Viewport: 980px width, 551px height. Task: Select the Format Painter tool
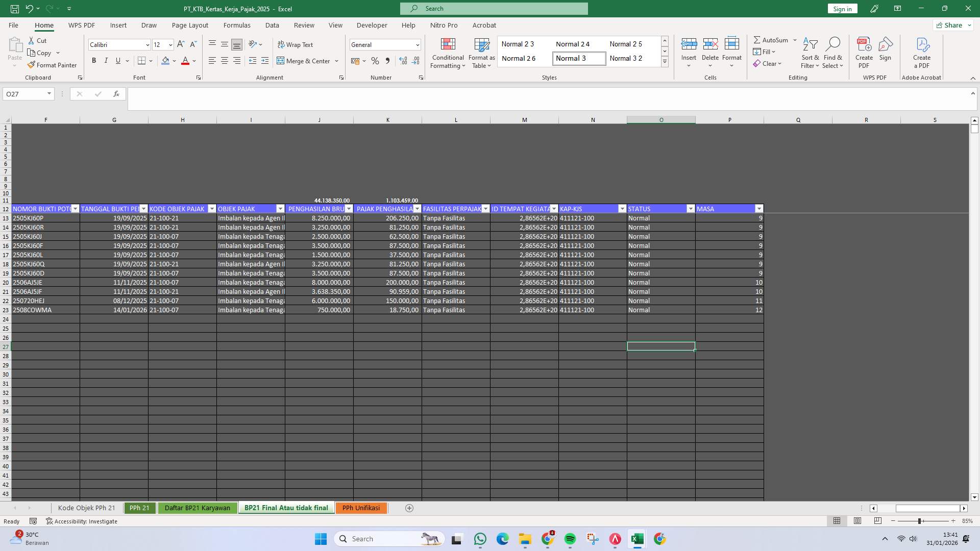(x=53, y=65)
